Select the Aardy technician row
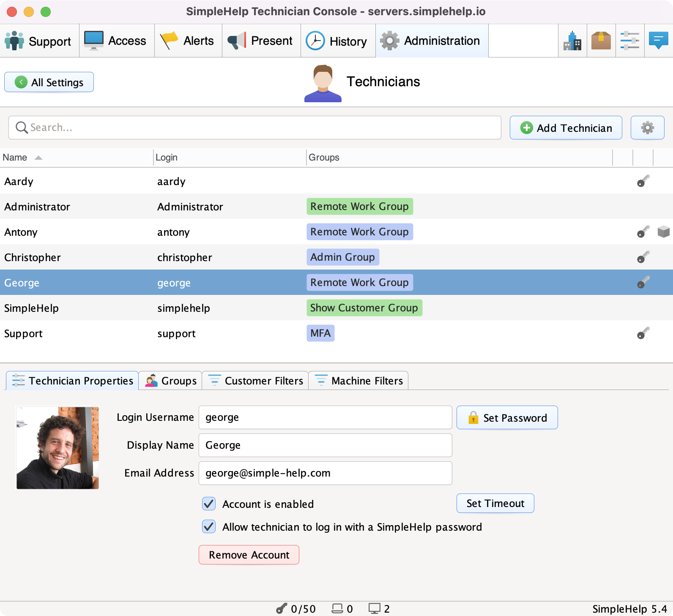 336,181
